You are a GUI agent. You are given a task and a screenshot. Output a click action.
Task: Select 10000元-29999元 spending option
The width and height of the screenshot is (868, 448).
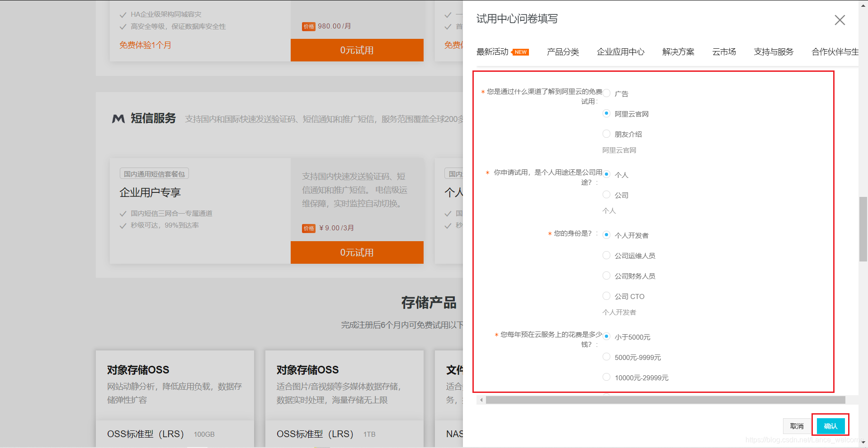607,377
